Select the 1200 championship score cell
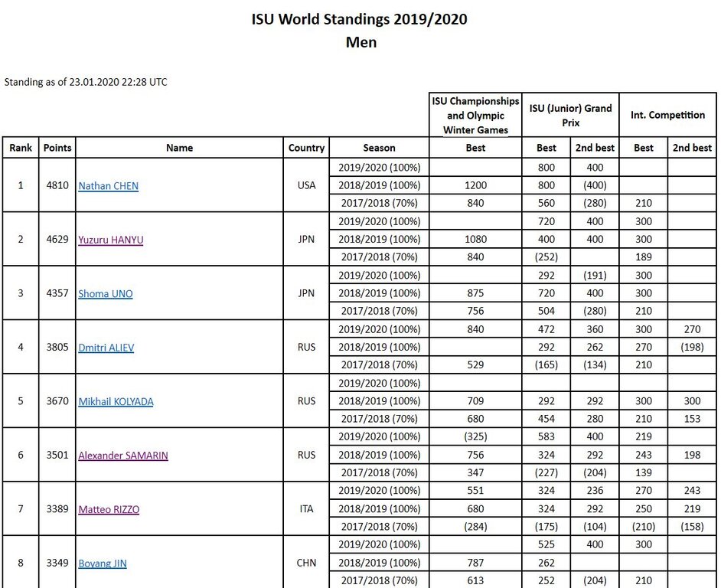Image resolution: width=721 pixels, height=588 pixels. [x=475, y=185]
